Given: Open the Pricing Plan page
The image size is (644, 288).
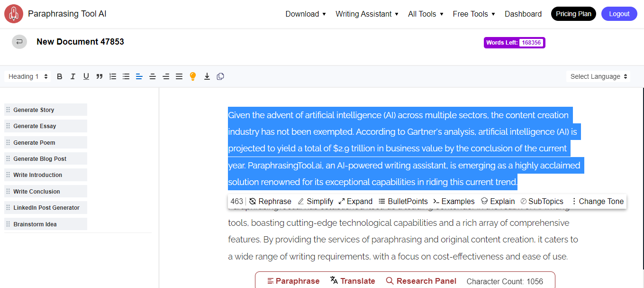Looking at the screenshot, I should point(573,14).
